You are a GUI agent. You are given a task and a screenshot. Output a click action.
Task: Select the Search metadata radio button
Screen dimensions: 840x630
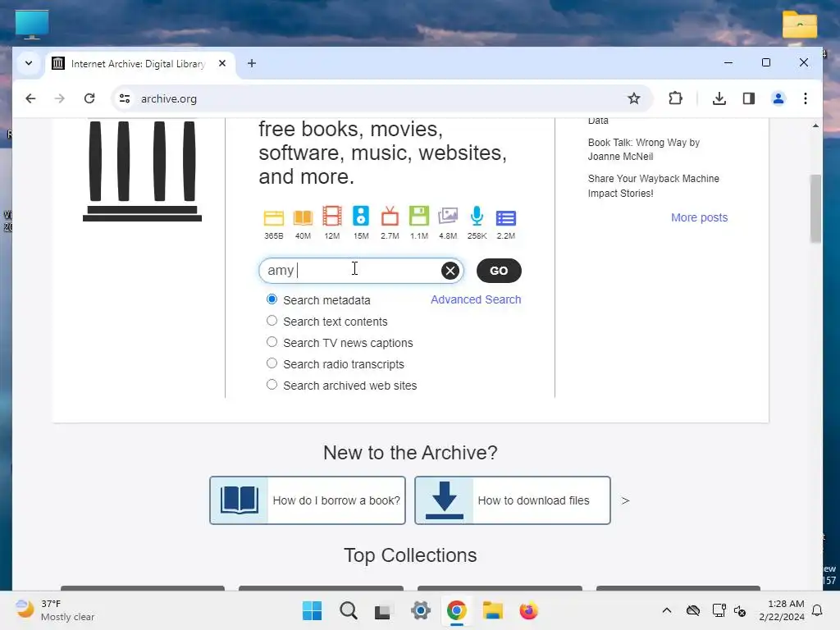tap(272, 299)
